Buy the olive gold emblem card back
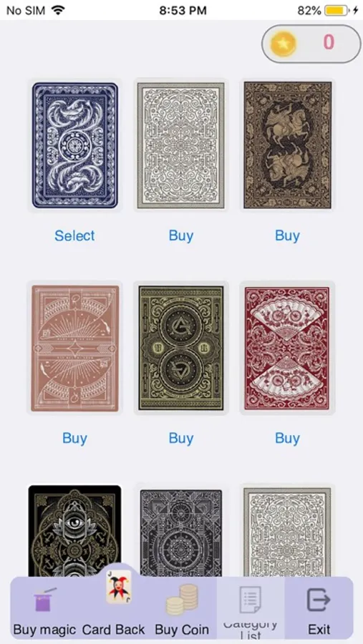 [x=181, y=438]
